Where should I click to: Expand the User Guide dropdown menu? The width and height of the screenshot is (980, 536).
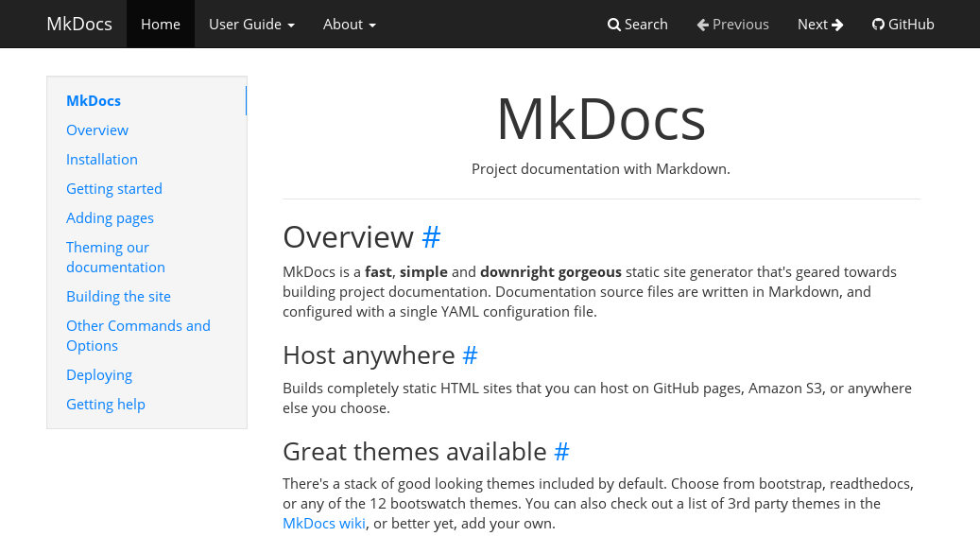tap(251, 25)
